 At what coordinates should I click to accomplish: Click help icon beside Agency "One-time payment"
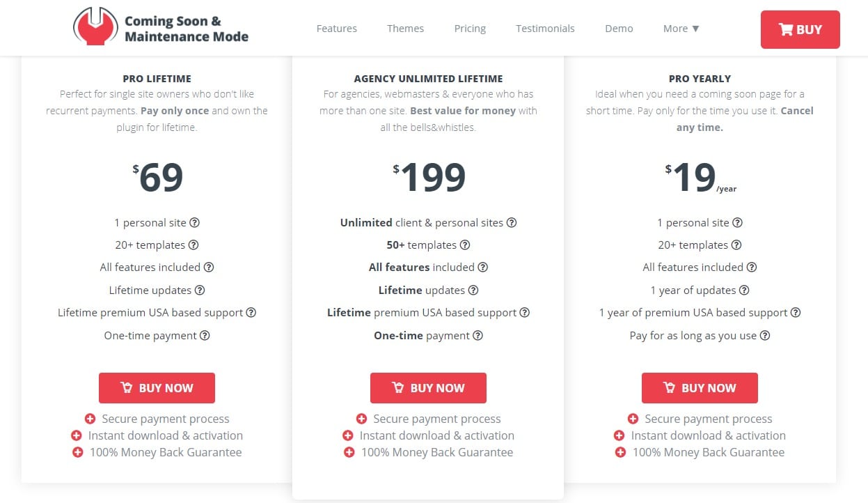click(478, 336)
